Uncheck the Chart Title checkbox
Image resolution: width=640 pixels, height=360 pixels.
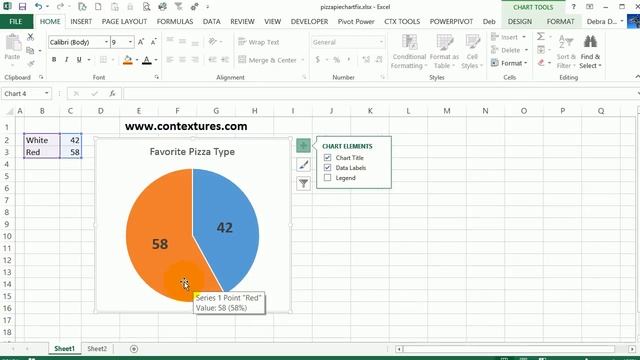(x=327, y=158)
